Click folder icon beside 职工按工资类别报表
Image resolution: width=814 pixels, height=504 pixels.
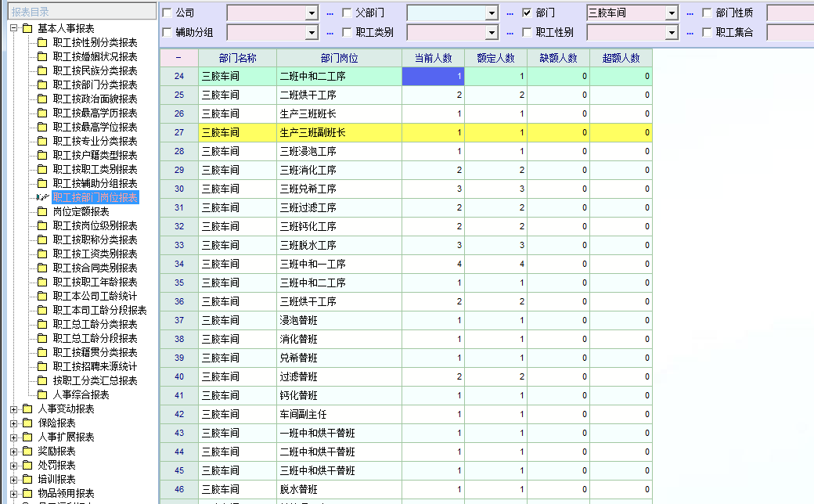pyautogui.click(x=42, y=254)
